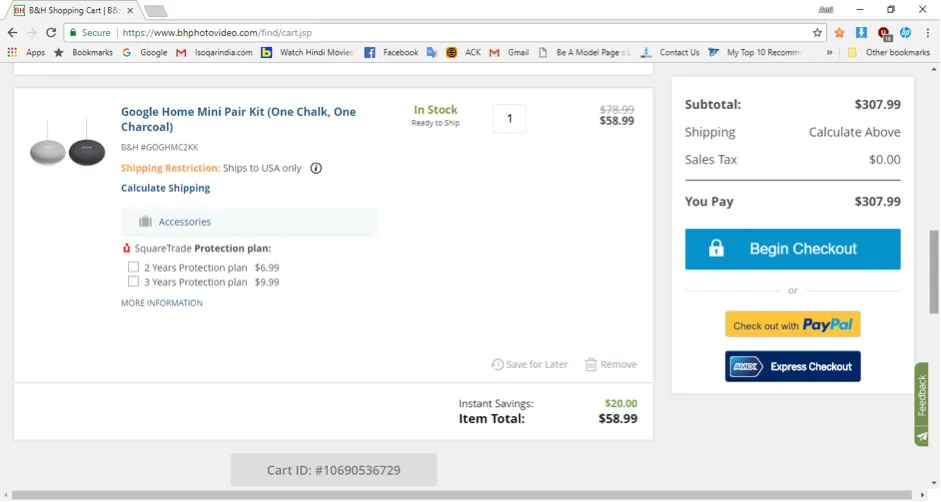Click the Begin Checkout button
The height and width of the screenshot is (502, 941).
(x=792, y=249)
